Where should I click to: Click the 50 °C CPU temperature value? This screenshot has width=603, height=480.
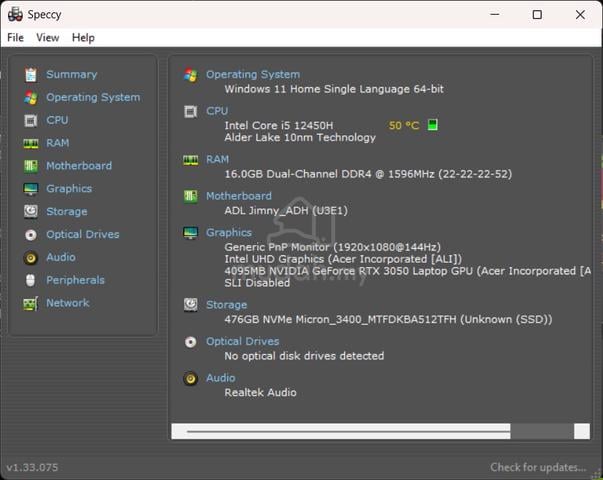click(x=404, y=125)
